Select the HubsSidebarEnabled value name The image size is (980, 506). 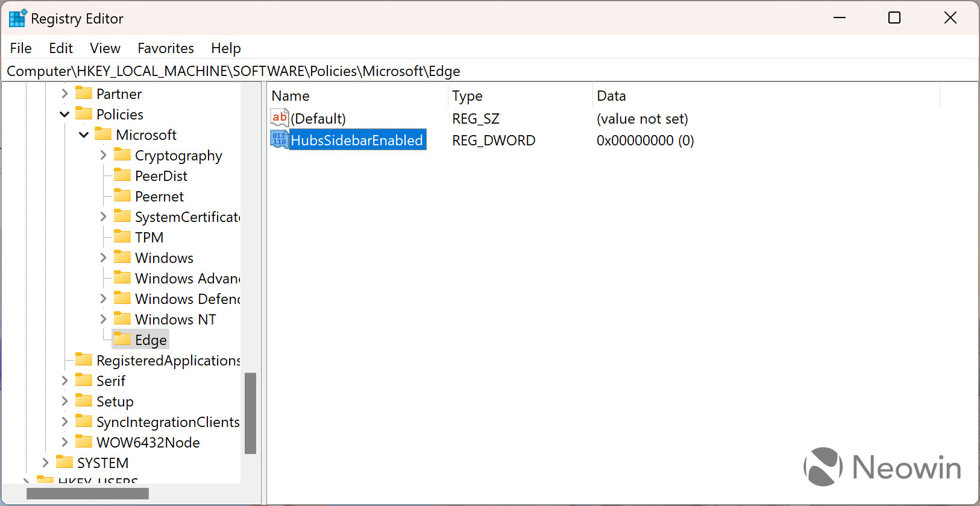(357, 141)
